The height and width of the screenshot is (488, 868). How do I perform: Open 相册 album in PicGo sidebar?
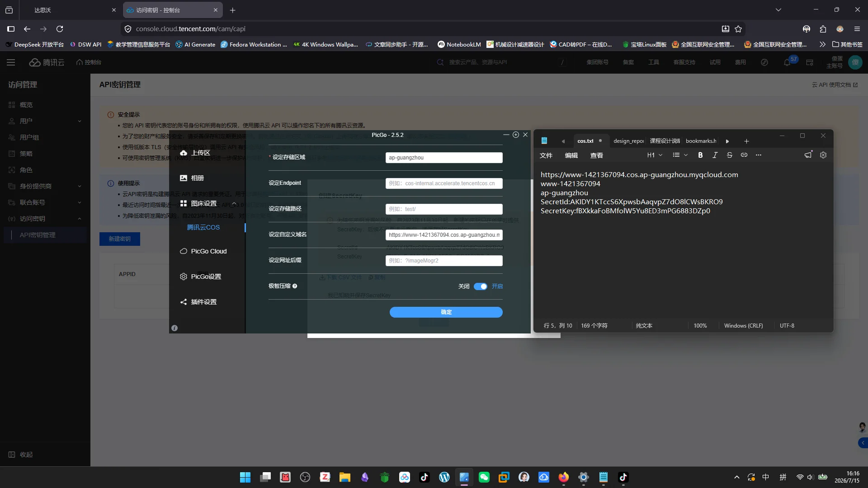(192, 178)
